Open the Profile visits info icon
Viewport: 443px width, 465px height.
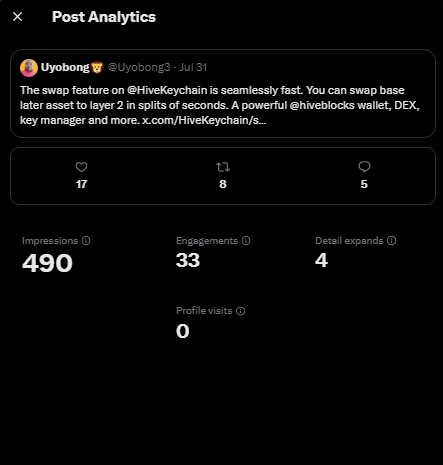240,311
